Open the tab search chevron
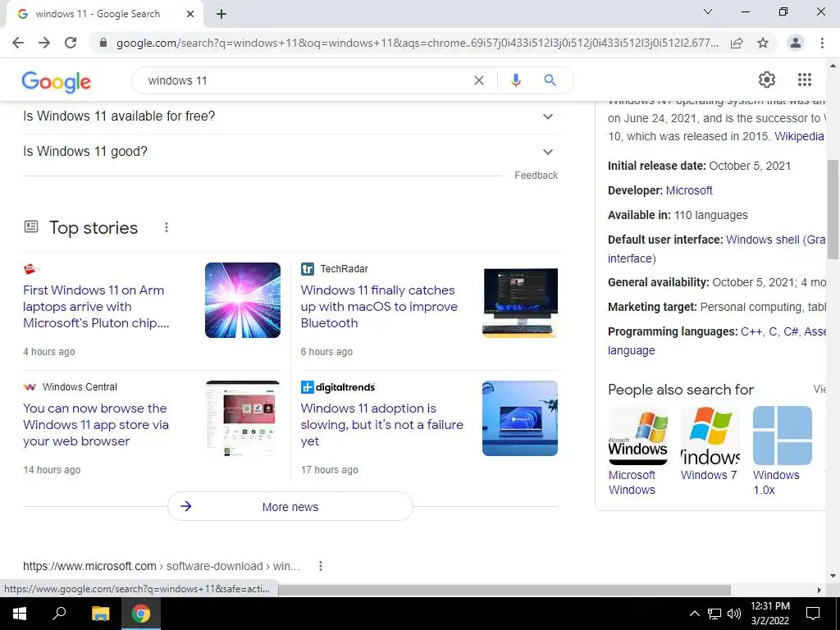Screen dimensions: 840x630 click(708, 11)
